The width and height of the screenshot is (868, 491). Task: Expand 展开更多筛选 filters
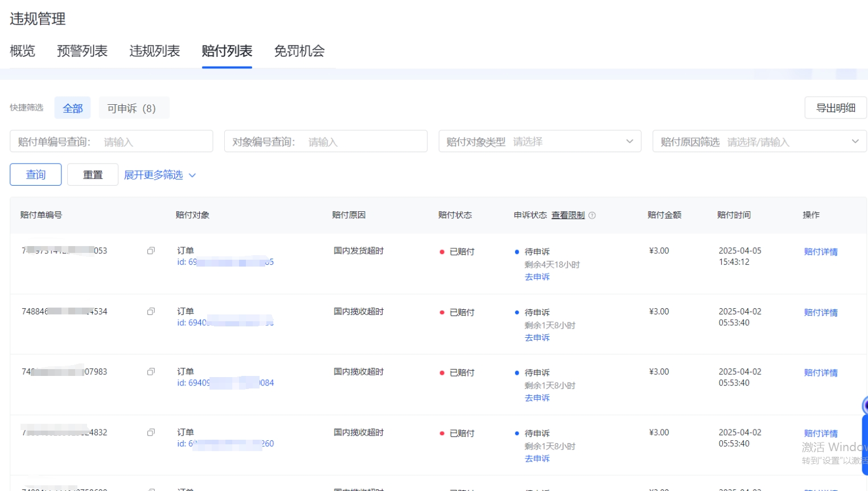(159, 175)
